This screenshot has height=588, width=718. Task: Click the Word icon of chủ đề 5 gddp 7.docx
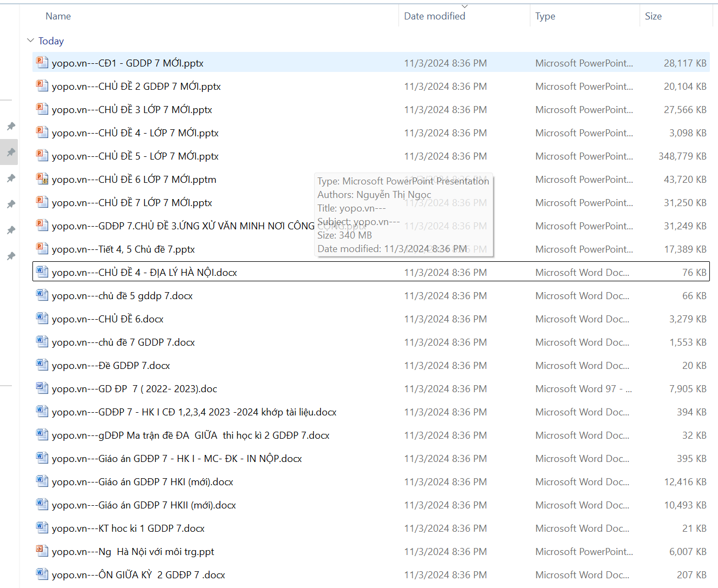point(42,295)
